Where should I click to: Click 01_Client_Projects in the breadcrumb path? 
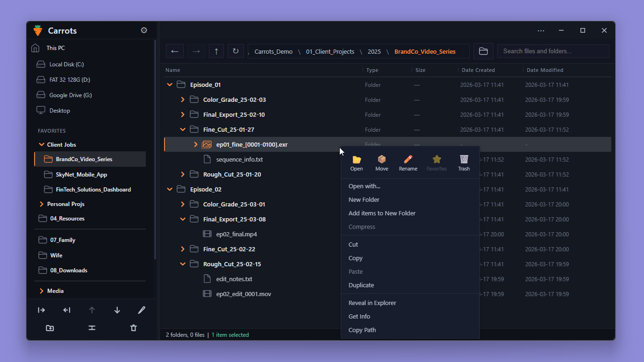(330, 52)
